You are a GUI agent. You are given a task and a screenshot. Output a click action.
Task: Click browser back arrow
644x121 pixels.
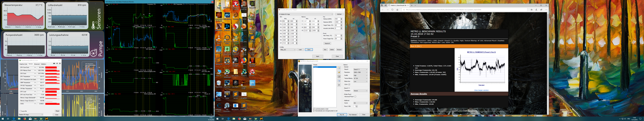click(383, 10)
